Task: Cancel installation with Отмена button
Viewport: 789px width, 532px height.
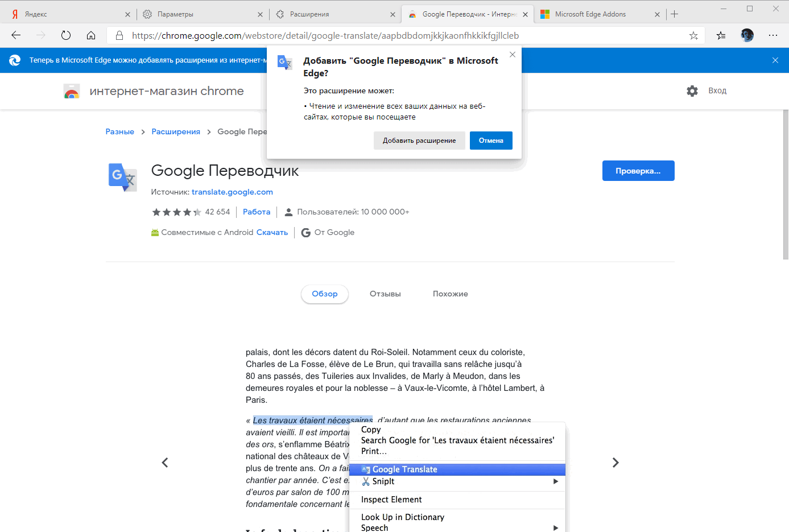Action: click(491, 141)
